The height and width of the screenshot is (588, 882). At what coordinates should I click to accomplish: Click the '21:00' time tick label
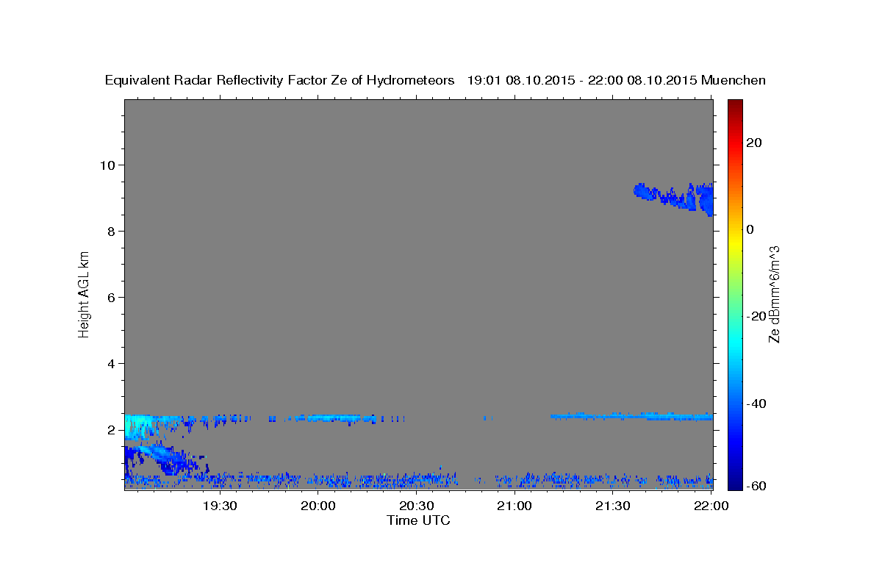514,506
